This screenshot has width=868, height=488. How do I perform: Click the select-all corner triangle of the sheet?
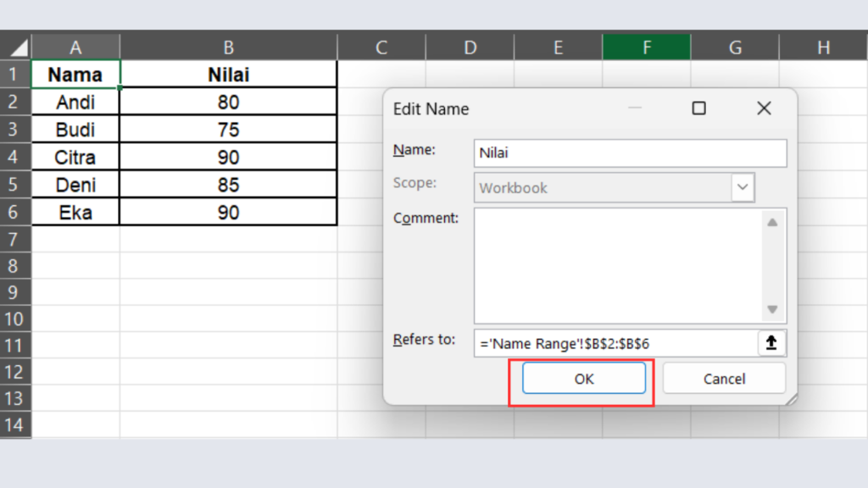[x=18, y=47]
